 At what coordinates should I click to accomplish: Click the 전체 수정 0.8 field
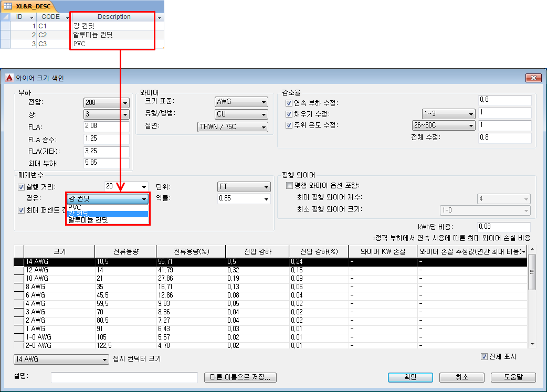coord(505,138)
